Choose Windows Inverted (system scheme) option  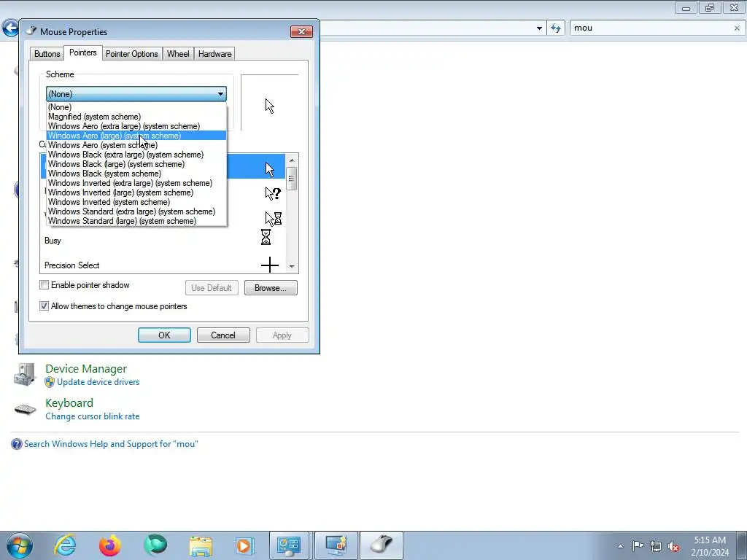point(136,203)
